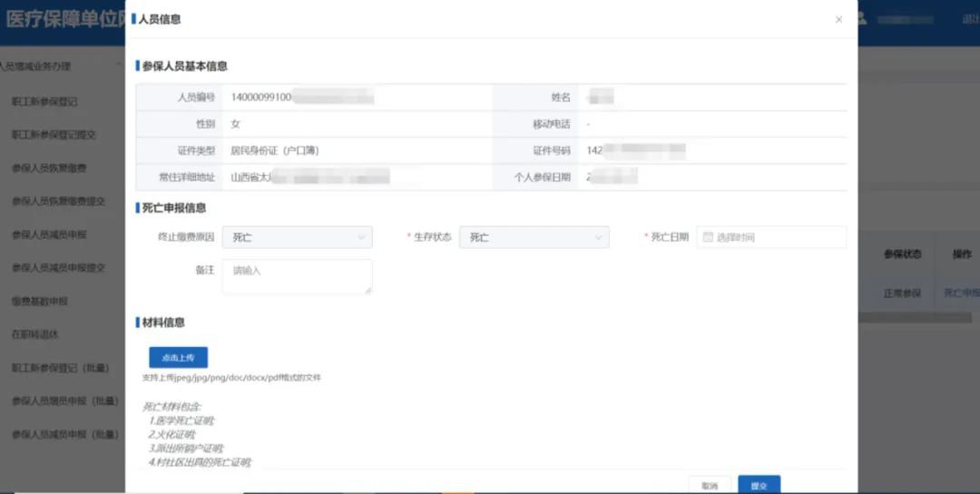Open 参保人员减员申报（批量） in sidebar
Image resolution: width=980 pixels, height=494 pixels.
[x=65, y=434]
